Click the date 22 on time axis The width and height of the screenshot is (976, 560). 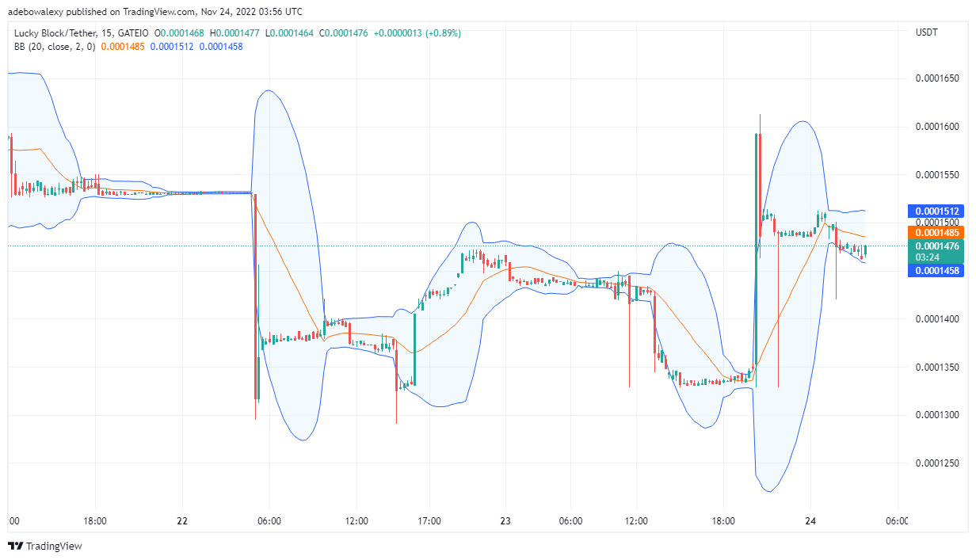182,521
